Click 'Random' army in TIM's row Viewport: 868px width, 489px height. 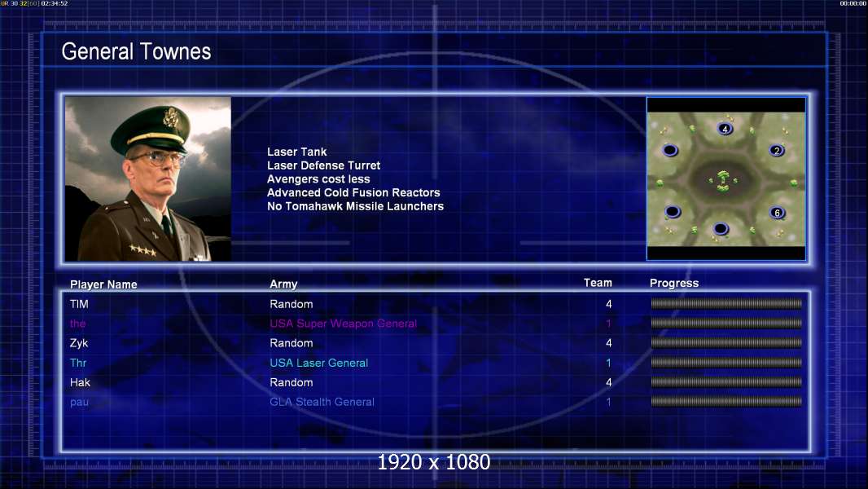pyautogui.click(x=292, y=304)
